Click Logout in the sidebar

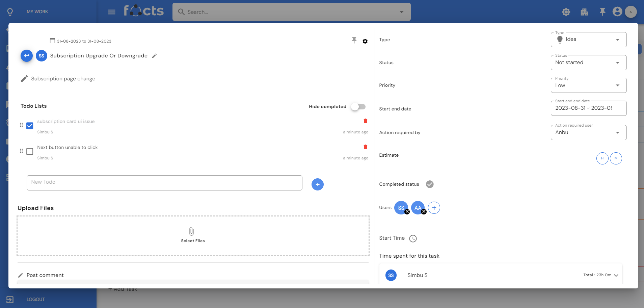click(35, 299)
